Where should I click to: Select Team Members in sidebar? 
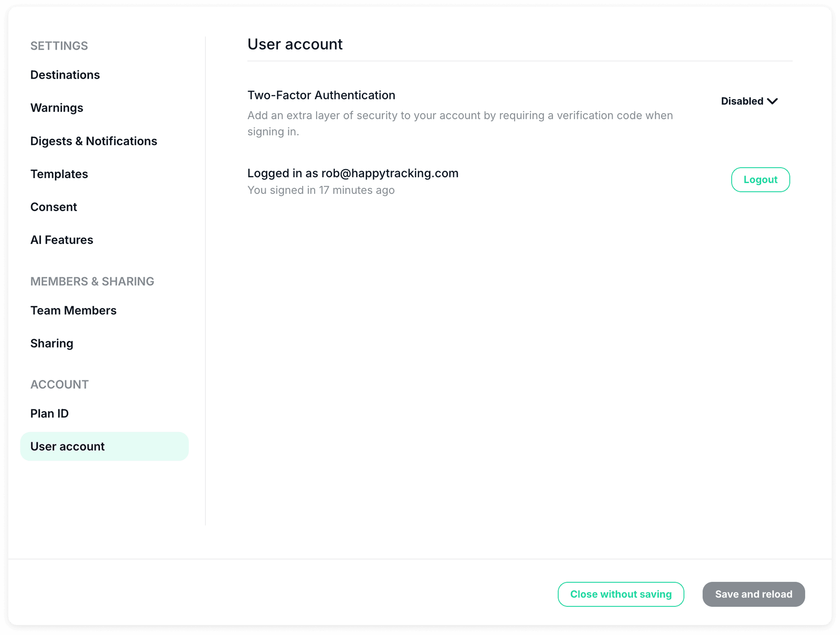coord(73,310)
